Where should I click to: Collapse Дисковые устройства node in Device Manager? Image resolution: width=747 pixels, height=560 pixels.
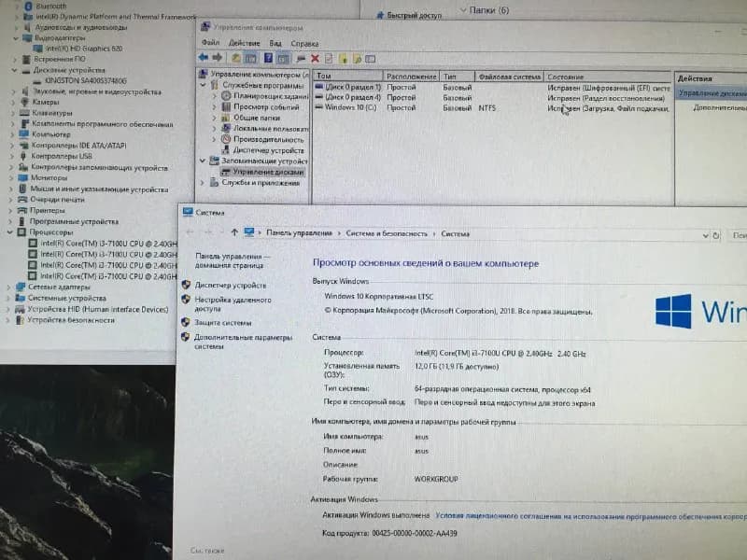(x=14, y=70)
